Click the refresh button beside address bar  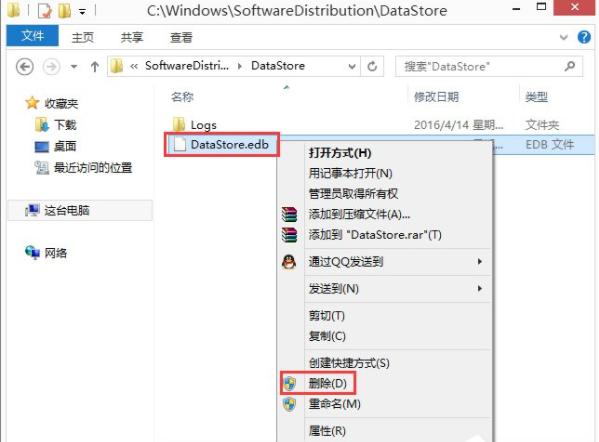point(372,66)
